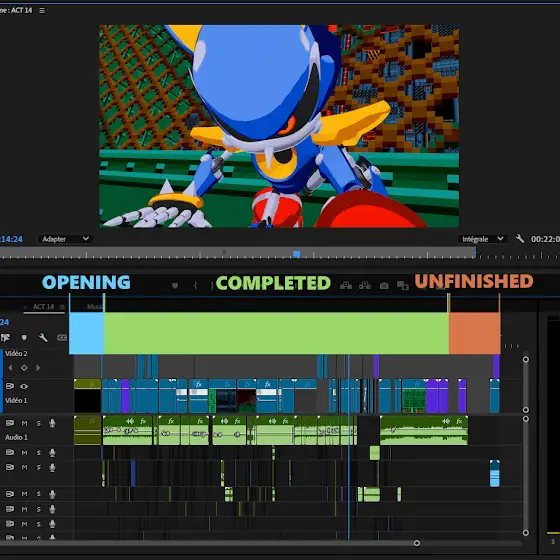Open the Adapter zoom level dropdown
Viewport: 560px width, 560px height.
point(65,239)
